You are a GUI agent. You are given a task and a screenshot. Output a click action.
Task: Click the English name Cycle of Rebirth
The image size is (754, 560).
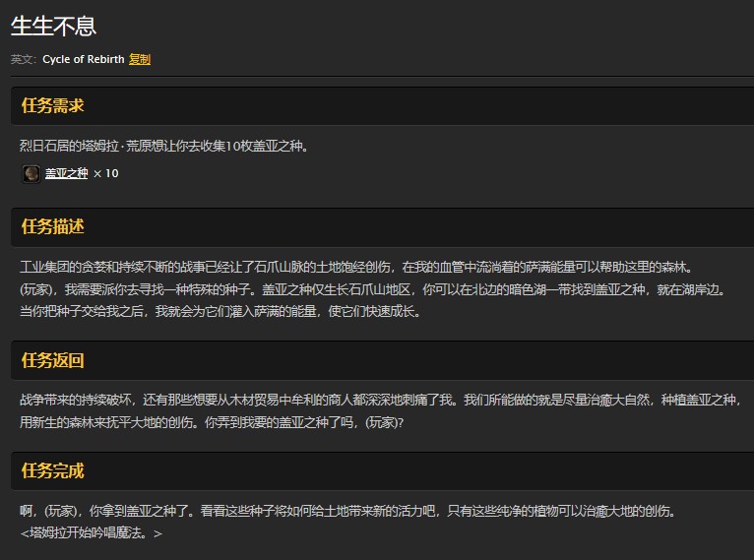[x=83, y=59]
